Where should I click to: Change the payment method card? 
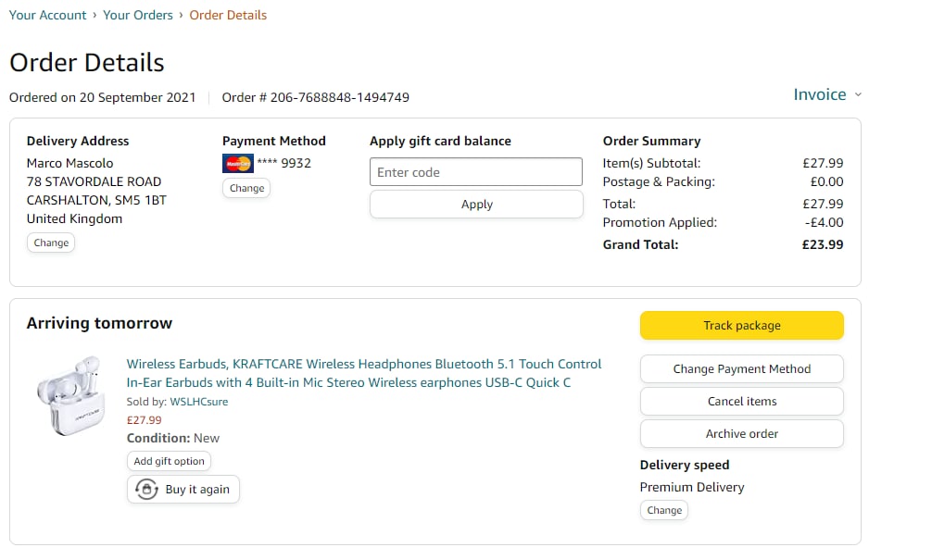click(246, 188)
